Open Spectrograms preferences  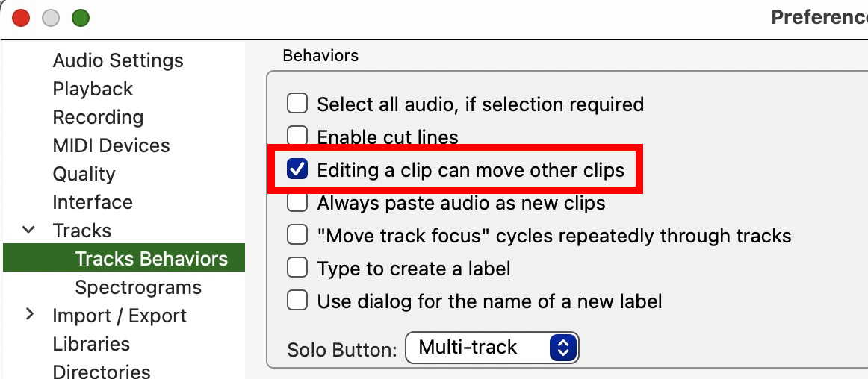[x=138, y=287]
